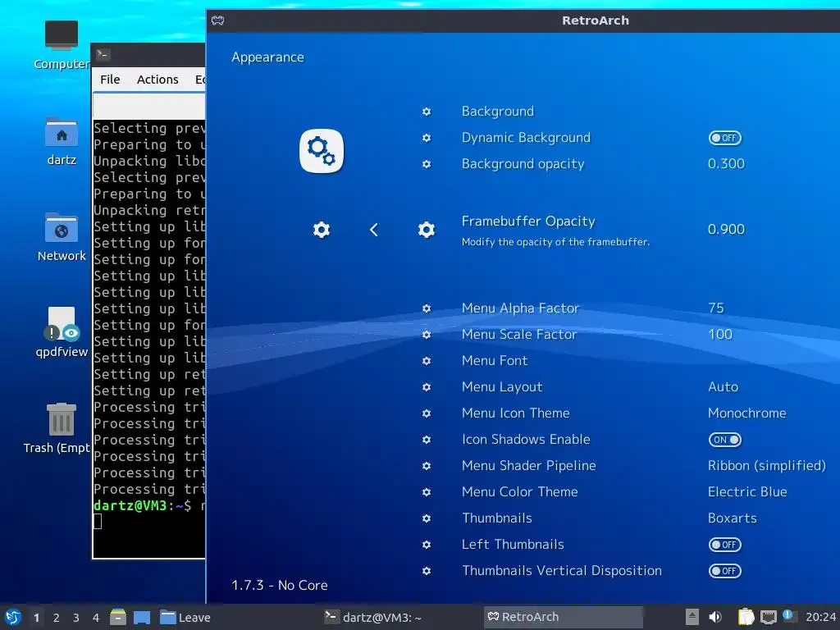Click the parent settings gear left of back arrow
Image resolution: width=840 pixels, height=630 pixels.
pos(322,230)
